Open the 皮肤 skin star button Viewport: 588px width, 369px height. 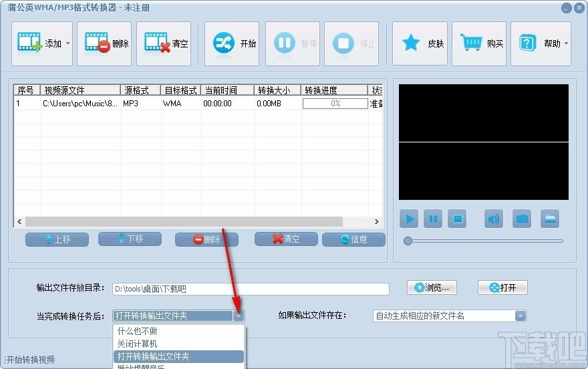(420, 44)
